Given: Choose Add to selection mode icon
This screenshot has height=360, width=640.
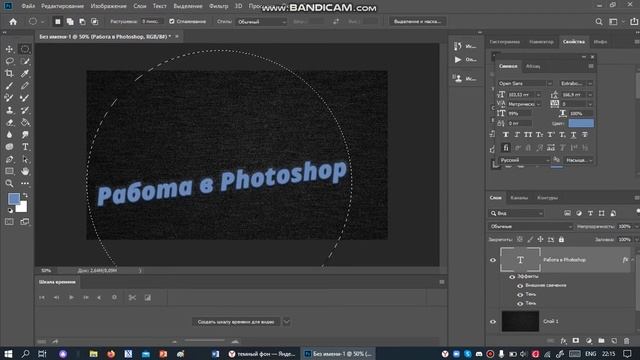Looking at the screenshot, I should pyautogui.click(x=70, y=22).
